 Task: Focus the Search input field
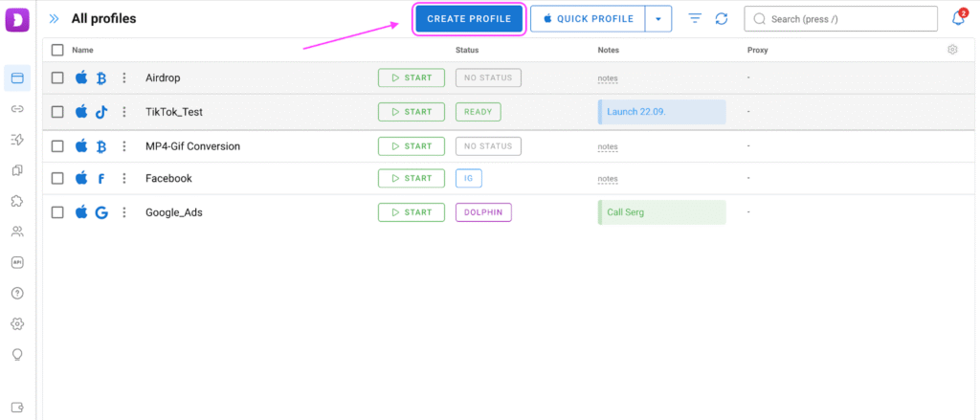pyautogui.click(x=847, y=19)
